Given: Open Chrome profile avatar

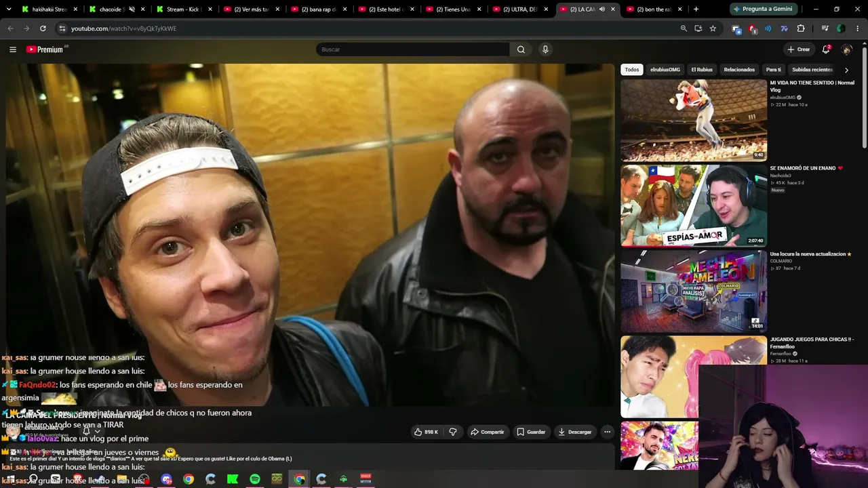Looking at the screenshot, I should point(841,28).
